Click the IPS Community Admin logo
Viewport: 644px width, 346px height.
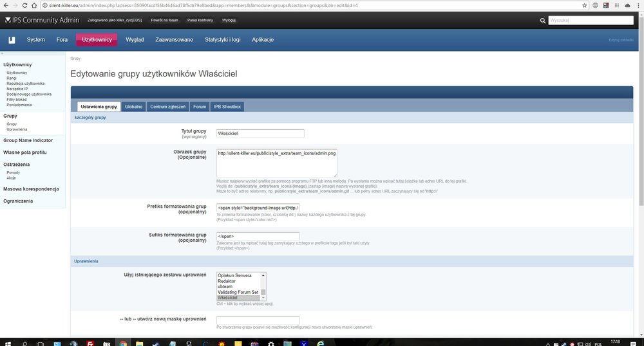(42, 20)
